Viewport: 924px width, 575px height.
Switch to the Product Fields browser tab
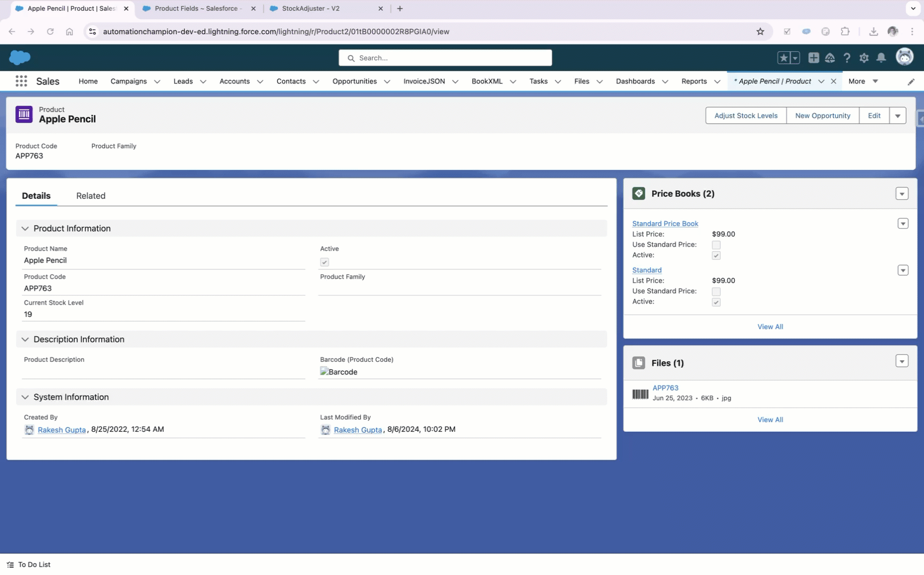pos(199,9)
